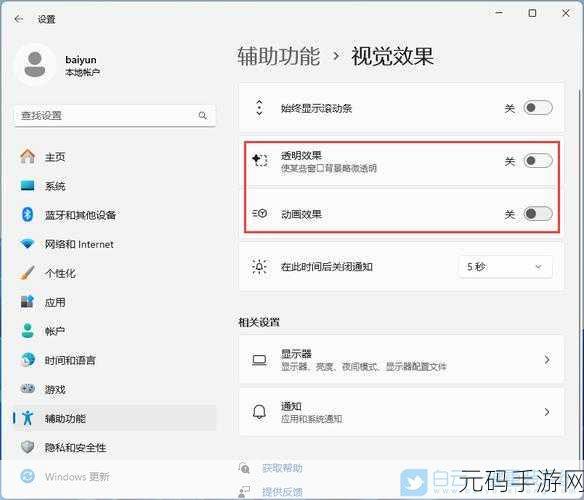The width and height of the screenshot is (584, 500).
Task: Click the 时间和语言 globe icon
Action: (28, 360)
